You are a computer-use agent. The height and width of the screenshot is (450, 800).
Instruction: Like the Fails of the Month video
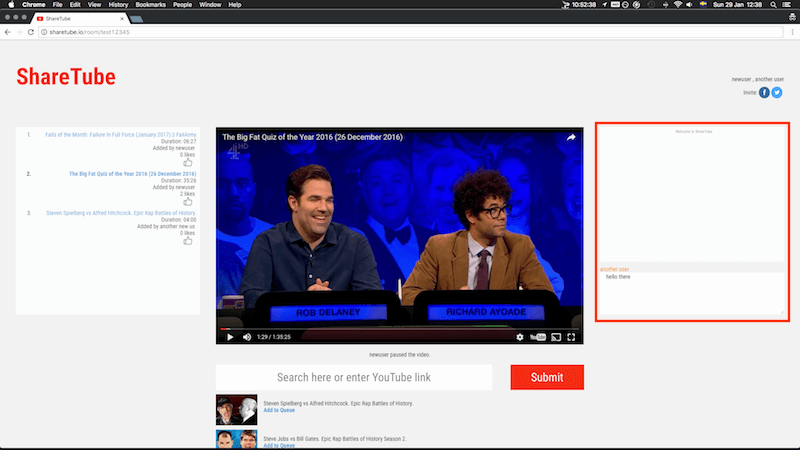pos(188,162)
